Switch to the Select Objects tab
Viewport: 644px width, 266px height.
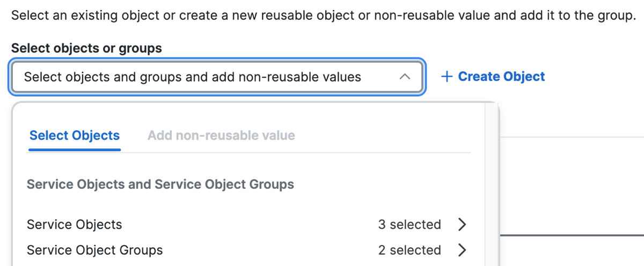[x=75, y=136]
